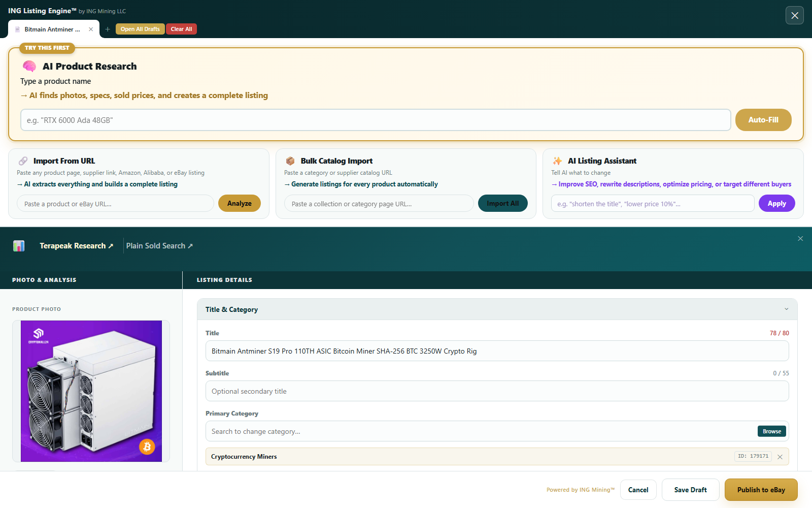Click the TRY THIS FIRST badge
Screen dimensions: 812x508
[47, 48]
